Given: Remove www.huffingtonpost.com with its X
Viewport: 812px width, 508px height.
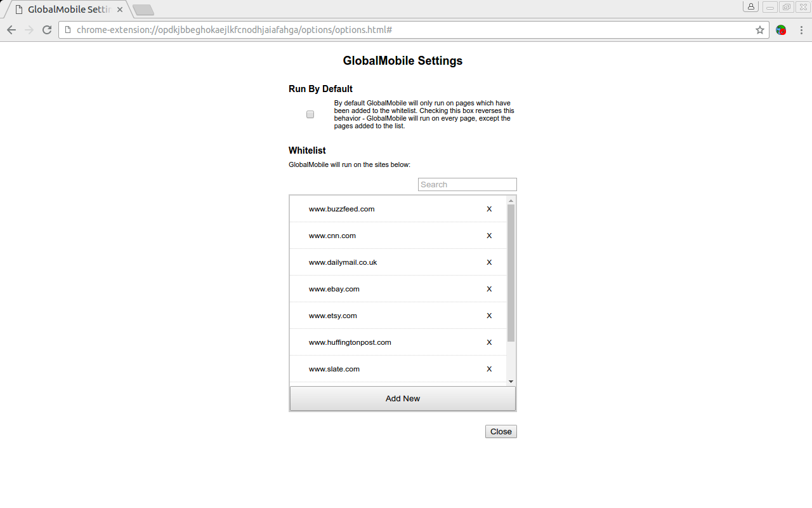Looking at the screenshot, I should point(489,342).
